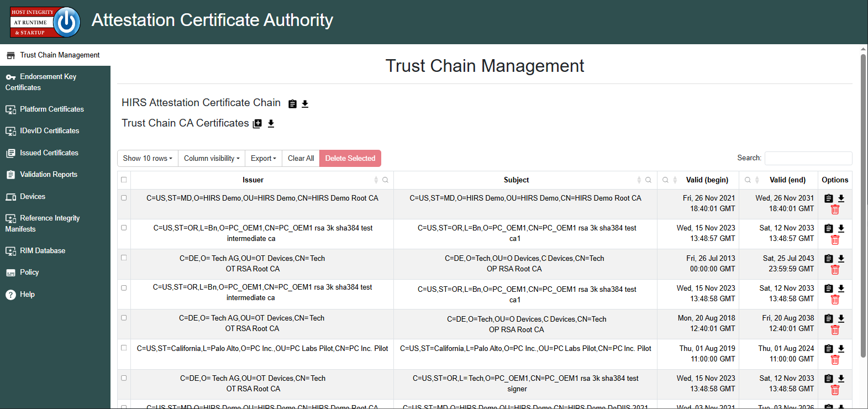Download certificate beginning 20 Aug 2018
This screenshot has height=409, width=868.
point(841,318)
